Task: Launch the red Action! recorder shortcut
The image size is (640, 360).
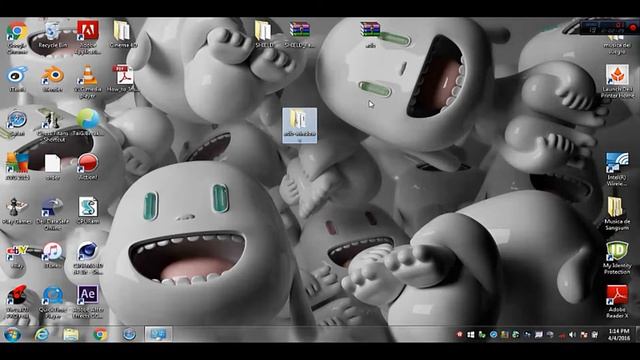Action: click(88, 167)
